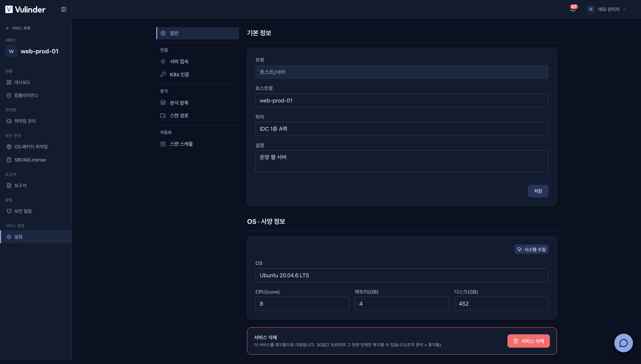Click the 디스크(GB) input field
Screen dimensions: 641x364
click(x=501, y=304)
